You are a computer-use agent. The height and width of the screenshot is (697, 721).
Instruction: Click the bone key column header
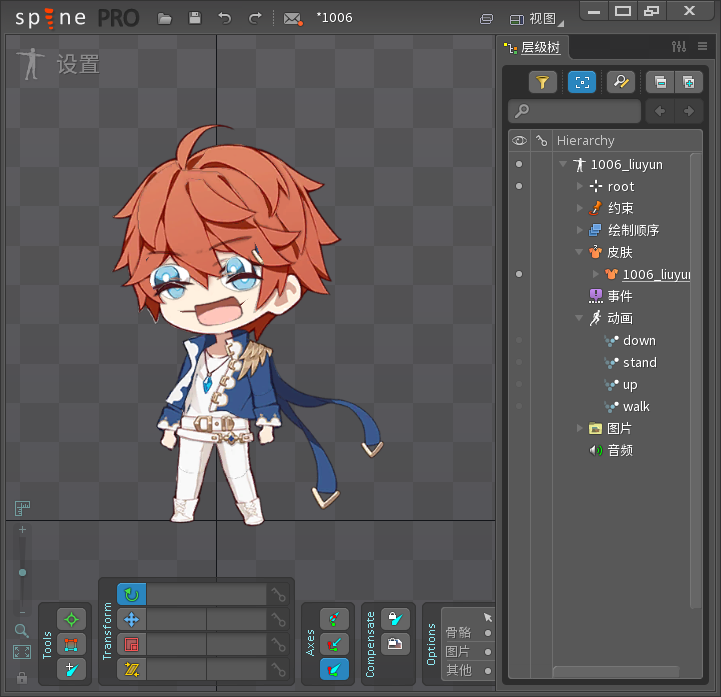tap(542, 140)
